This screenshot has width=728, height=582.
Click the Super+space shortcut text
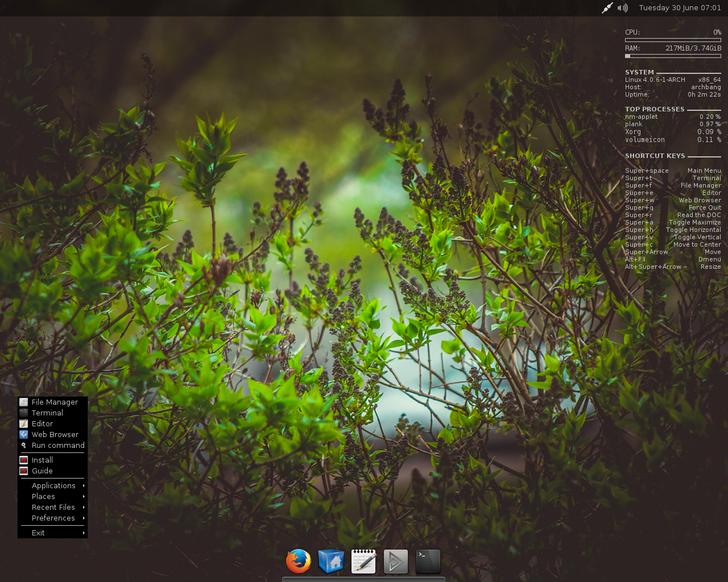pos(647,171)
